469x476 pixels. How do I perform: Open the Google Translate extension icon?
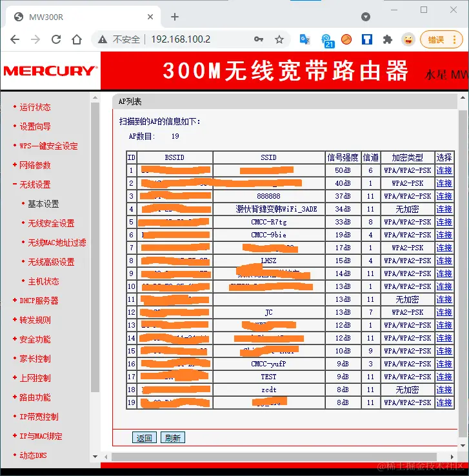(304, 39)
